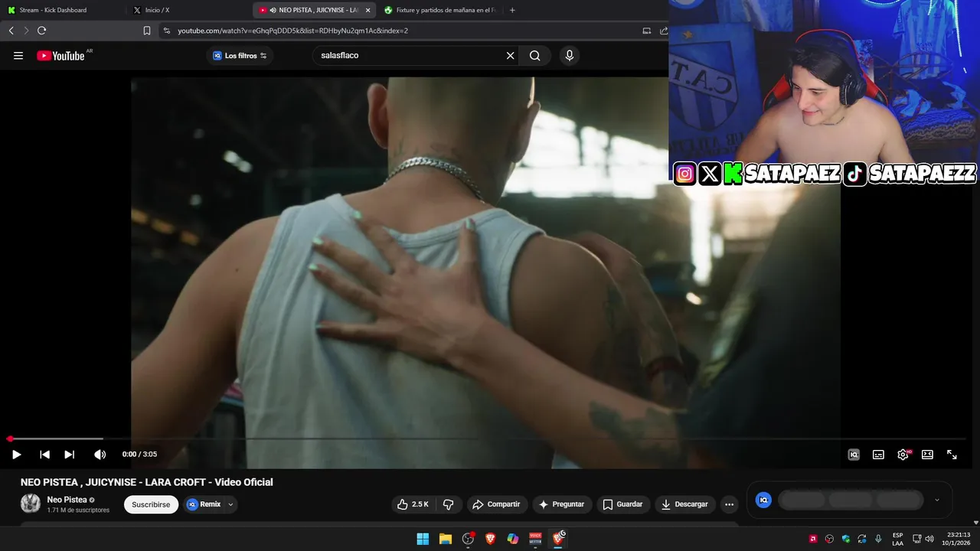Bookmark this page with the bookmark icon
This screenshot has height=551, width=980.
tap(147, 31)
